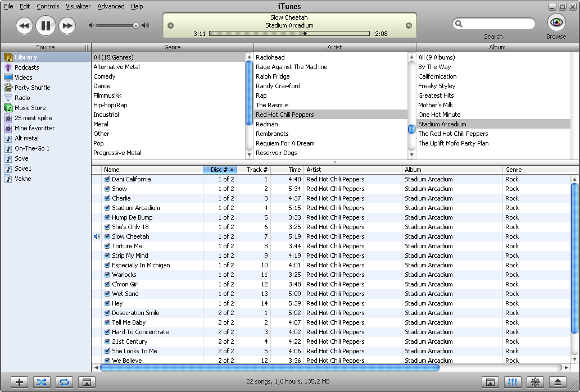Open the Music Store
The height and width of the screenshot is (392, 580).
click(x=46, y=108)
